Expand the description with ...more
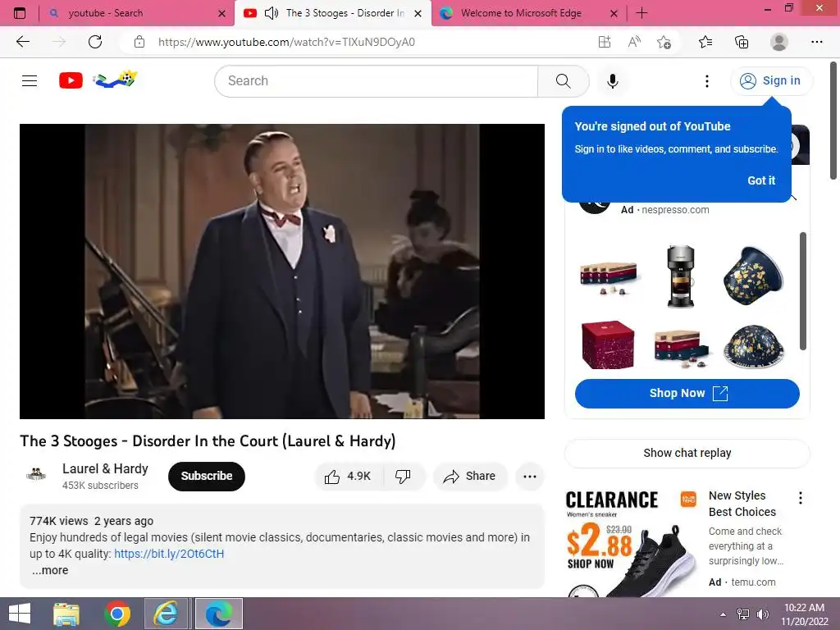Viewport: 840px width, 630px height. click(49, 571)
